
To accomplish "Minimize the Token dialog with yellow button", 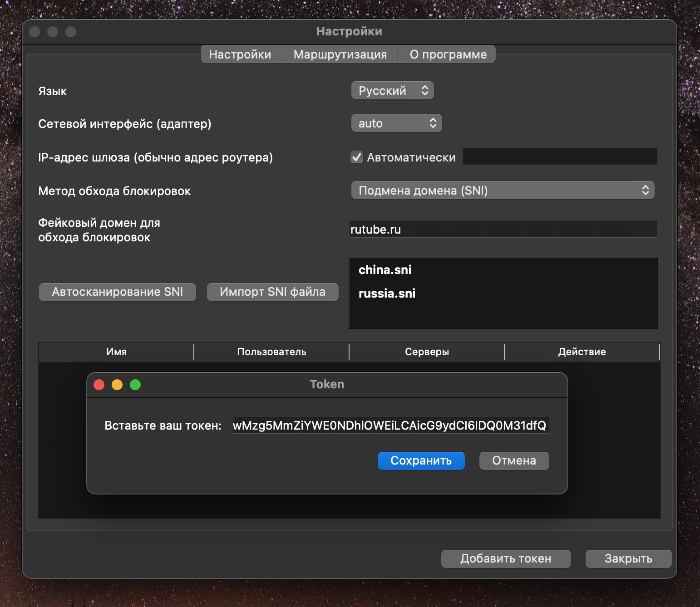I will click(x=117, y=385).
